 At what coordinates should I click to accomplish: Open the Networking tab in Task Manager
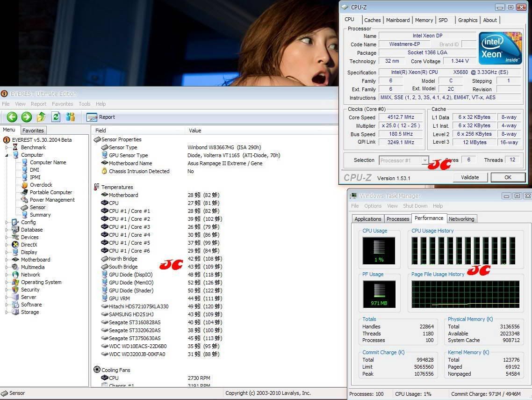coord(461,219)
